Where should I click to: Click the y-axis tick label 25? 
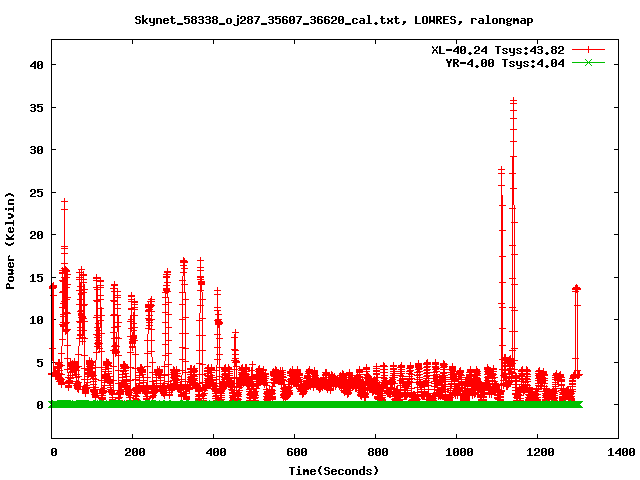[x=36, y=193]
